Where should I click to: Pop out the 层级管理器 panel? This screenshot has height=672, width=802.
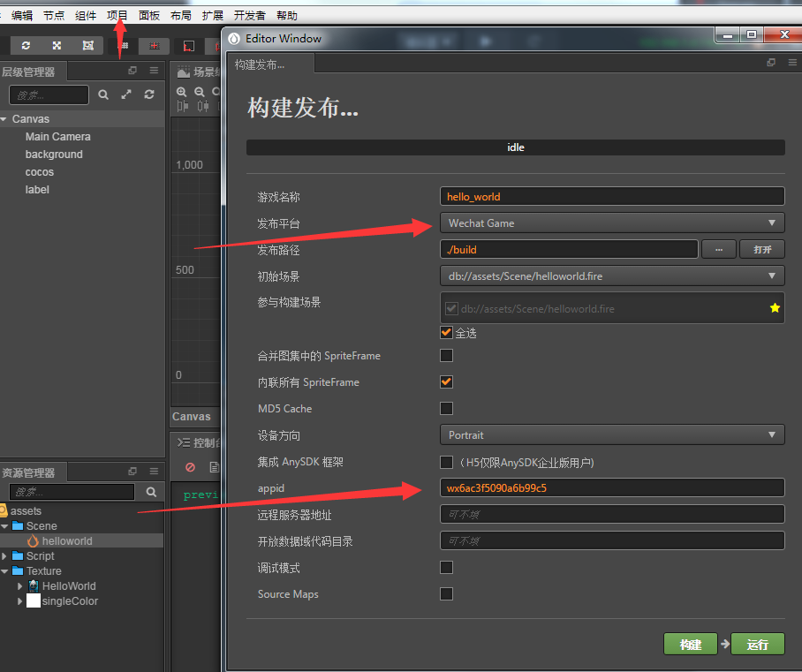[132, 71]
